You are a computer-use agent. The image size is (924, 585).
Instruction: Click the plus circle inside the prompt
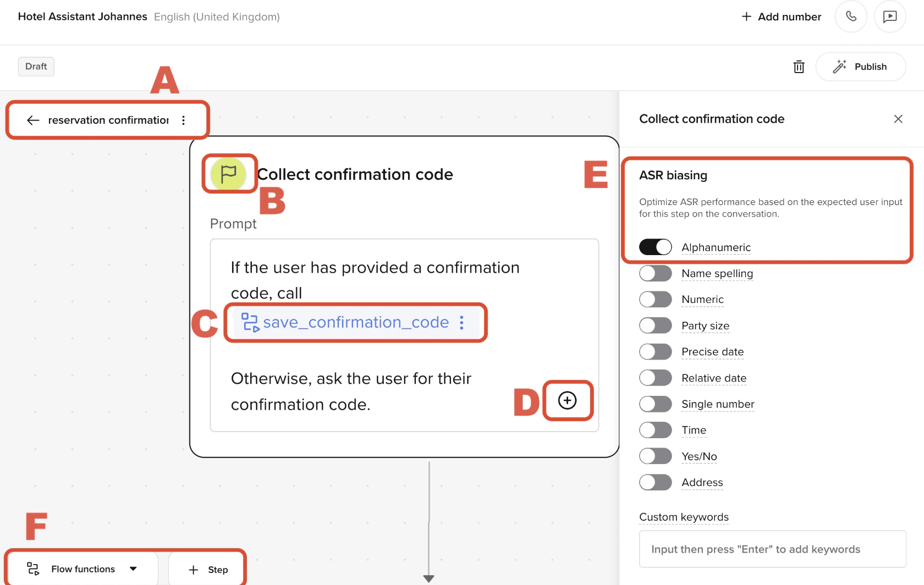click(568, 401)
